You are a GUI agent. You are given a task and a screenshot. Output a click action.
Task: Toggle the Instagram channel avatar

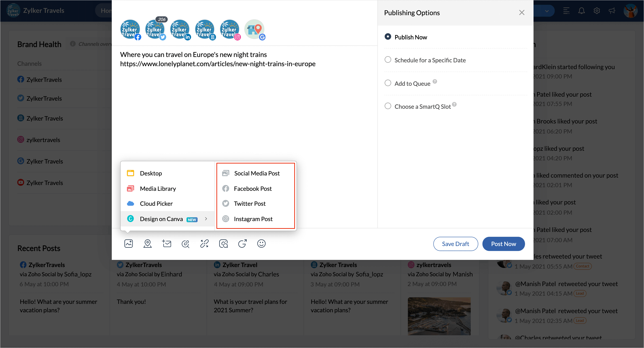click(230, 30)
